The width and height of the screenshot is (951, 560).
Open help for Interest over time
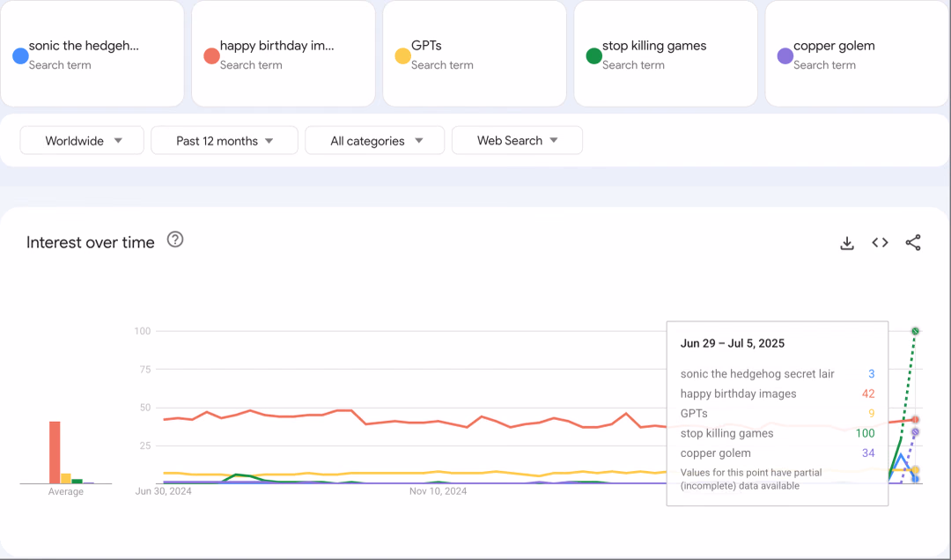[175, 239]
